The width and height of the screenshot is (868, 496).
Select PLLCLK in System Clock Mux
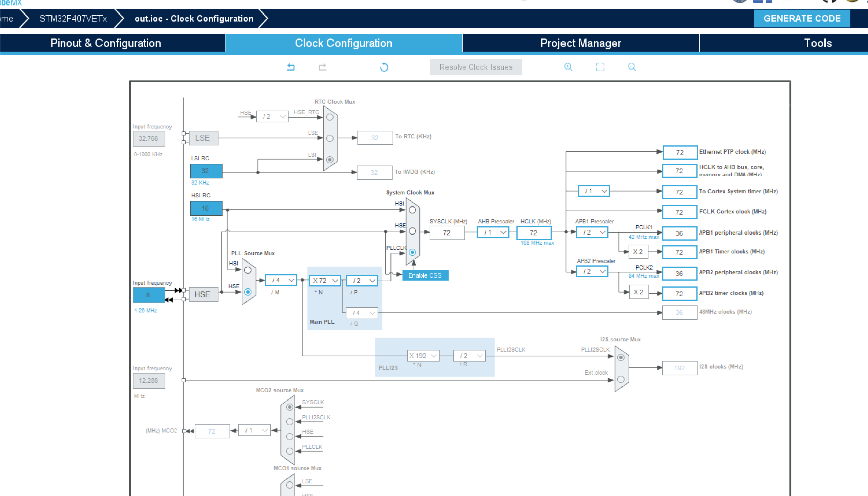pyautogui.click(x=412, y=252)
